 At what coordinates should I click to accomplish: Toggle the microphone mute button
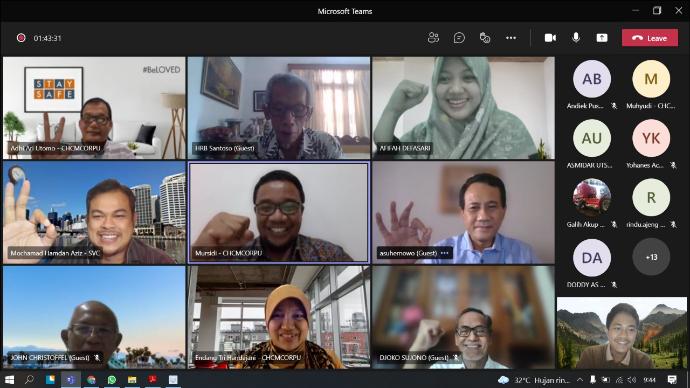[x=576, y=38]
